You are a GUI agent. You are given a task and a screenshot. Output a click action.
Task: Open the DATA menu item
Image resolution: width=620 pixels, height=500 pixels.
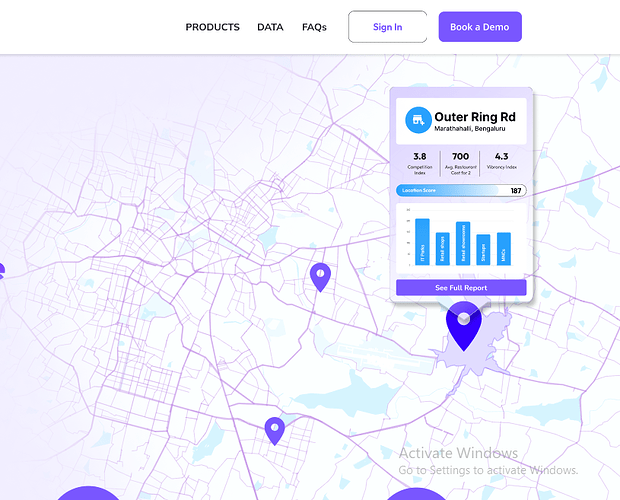(270, 27)
